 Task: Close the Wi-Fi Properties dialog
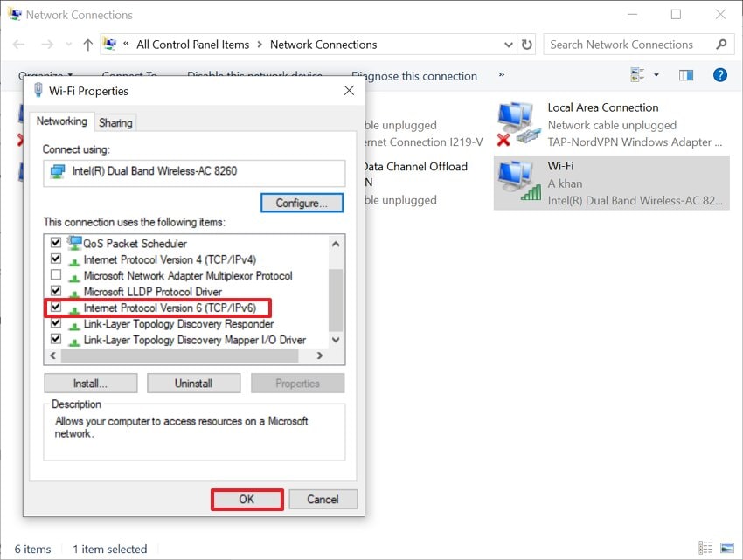tap(349, 91)
